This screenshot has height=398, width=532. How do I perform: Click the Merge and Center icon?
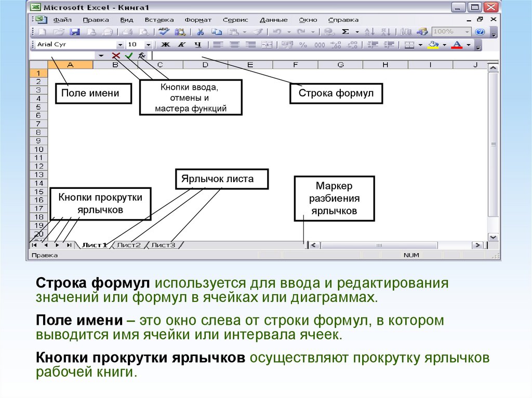[x=267, y=45]
